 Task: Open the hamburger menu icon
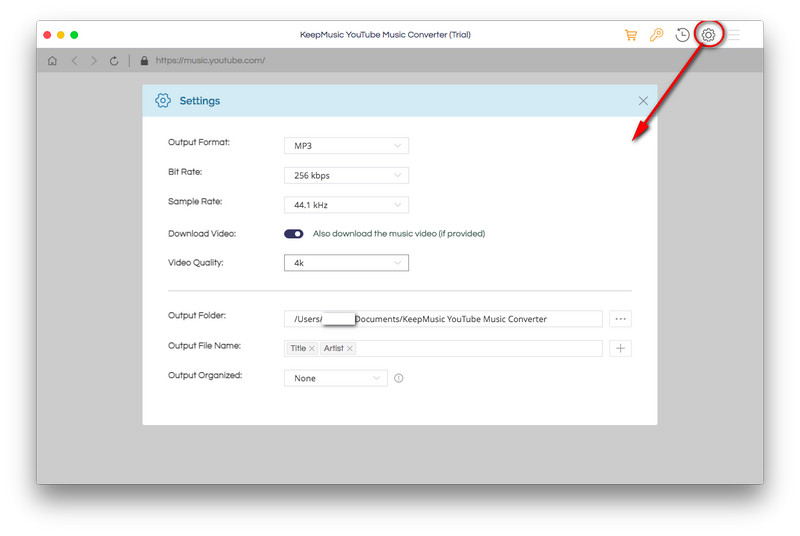[734, 35]
